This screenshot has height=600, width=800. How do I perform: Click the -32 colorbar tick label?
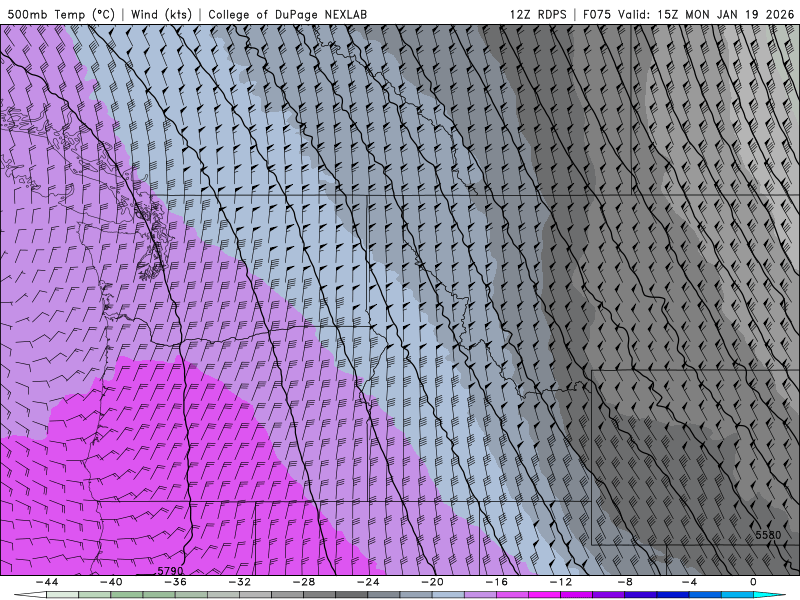[x=239, y=582]
